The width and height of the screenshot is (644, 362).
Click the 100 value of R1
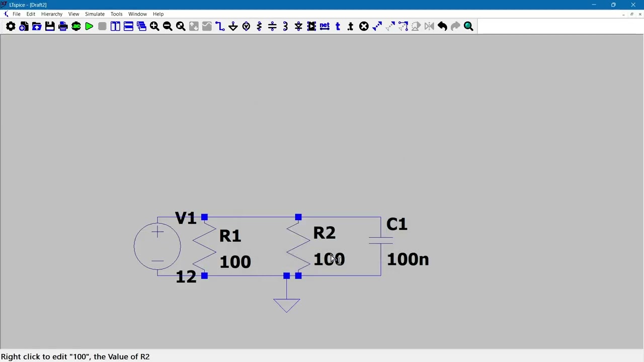(235, 261)
